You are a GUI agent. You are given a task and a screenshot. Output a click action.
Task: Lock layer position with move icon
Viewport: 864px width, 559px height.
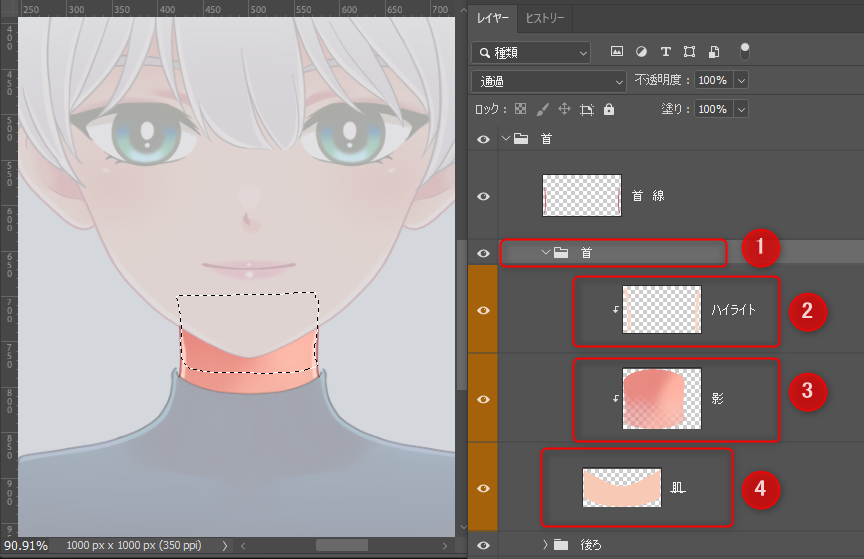point(564,109)
